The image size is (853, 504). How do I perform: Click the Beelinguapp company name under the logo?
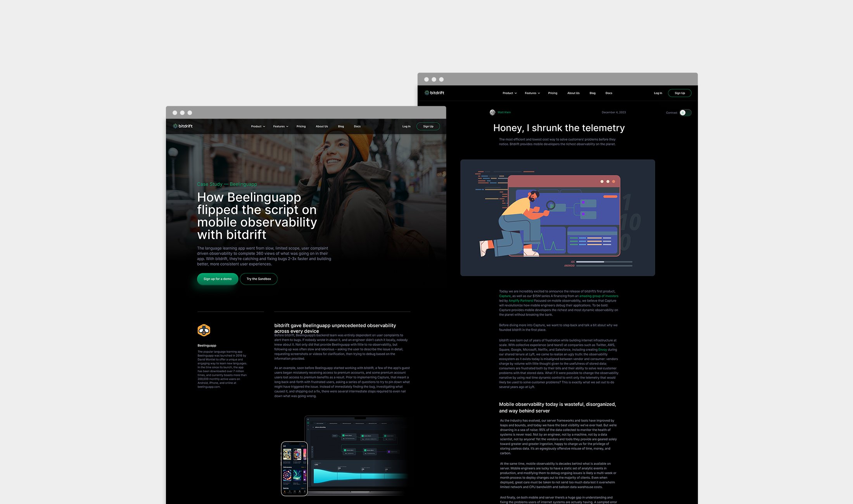click(207, 345)
